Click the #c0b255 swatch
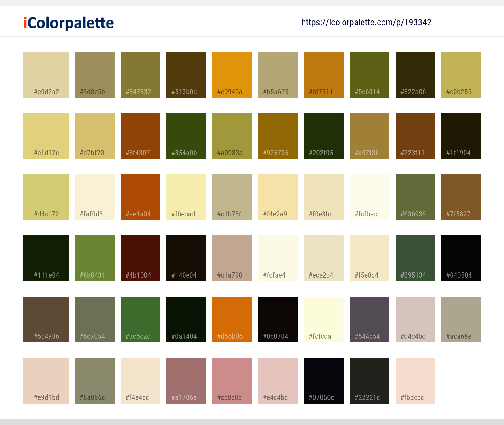The width and height of the screenshot is (504, 425). [461, 75]
